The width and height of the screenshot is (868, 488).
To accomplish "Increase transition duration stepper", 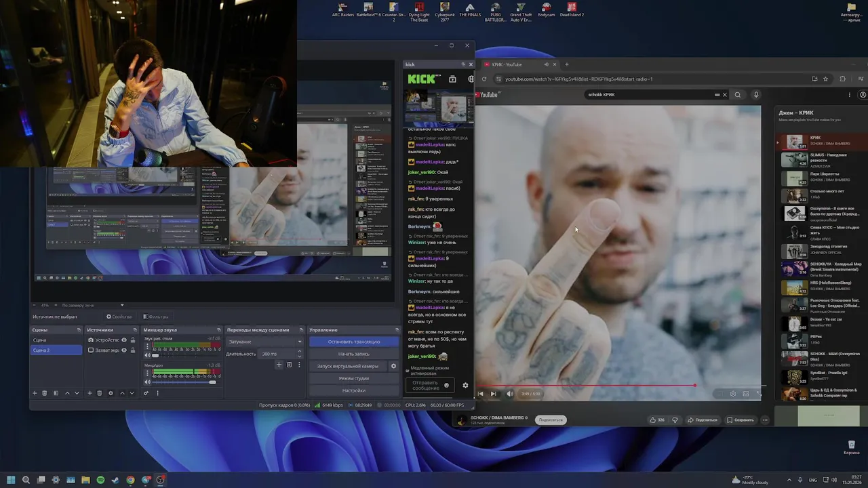I will 299,352.
